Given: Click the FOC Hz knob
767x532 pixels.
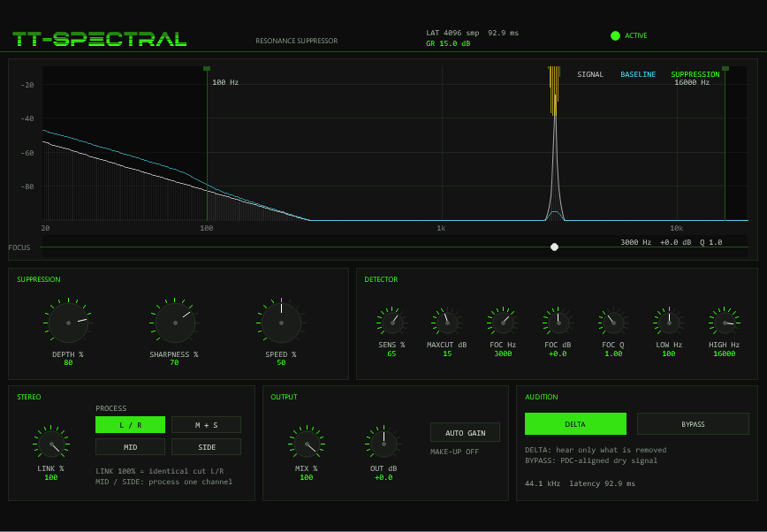Looking at the screenshot, I should point(503,323).
